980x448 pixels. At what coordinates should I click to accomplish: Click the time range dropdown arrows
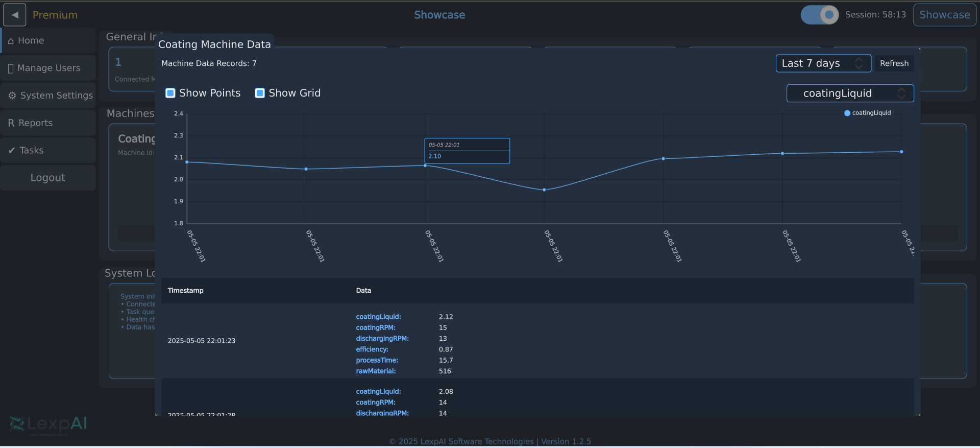click(859, 63)
